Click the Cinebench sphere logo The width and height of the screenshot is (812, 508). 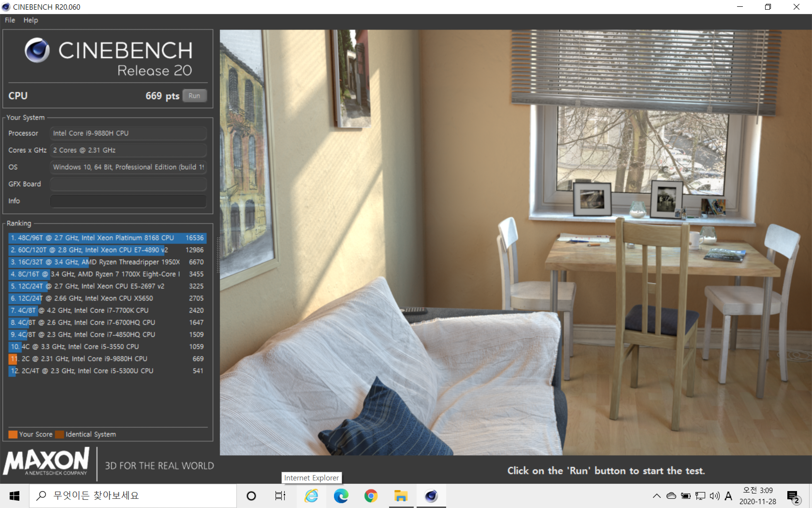[37, 50]
